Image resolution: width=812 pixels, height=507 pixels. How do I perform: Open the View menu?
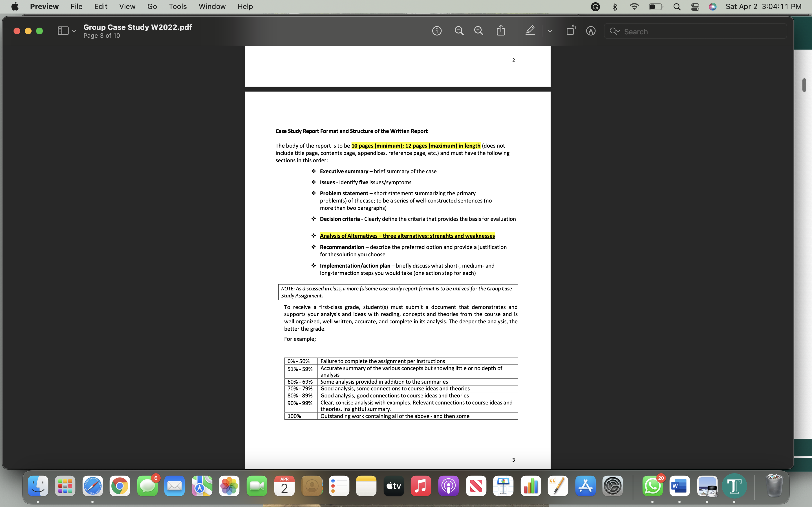click(x=127, y=6)
